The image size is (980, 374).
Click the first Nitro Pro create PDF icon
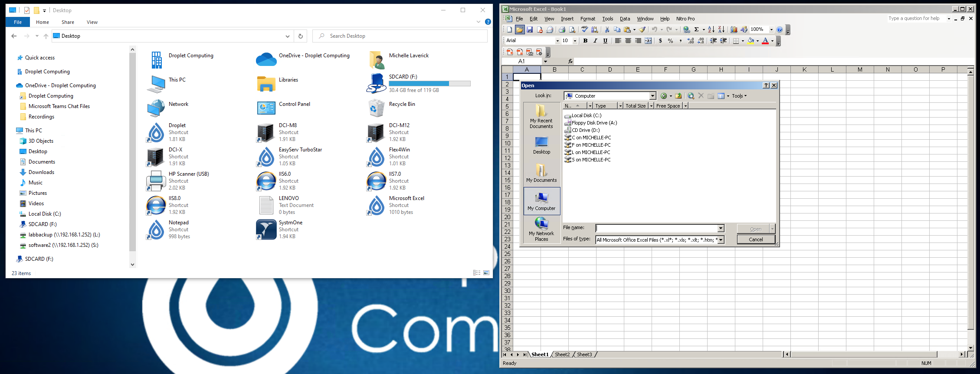510,52
